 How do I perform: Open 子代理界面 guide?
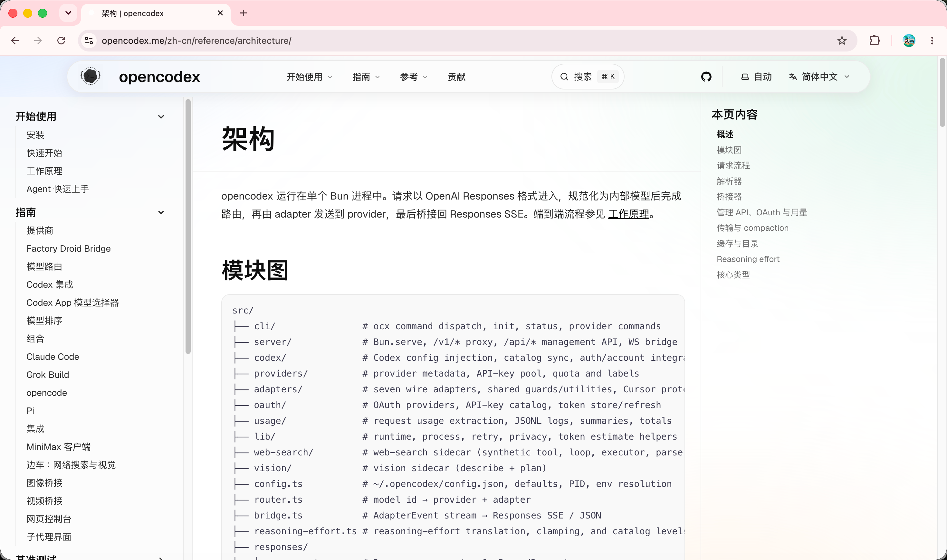[x=49, y=537]
